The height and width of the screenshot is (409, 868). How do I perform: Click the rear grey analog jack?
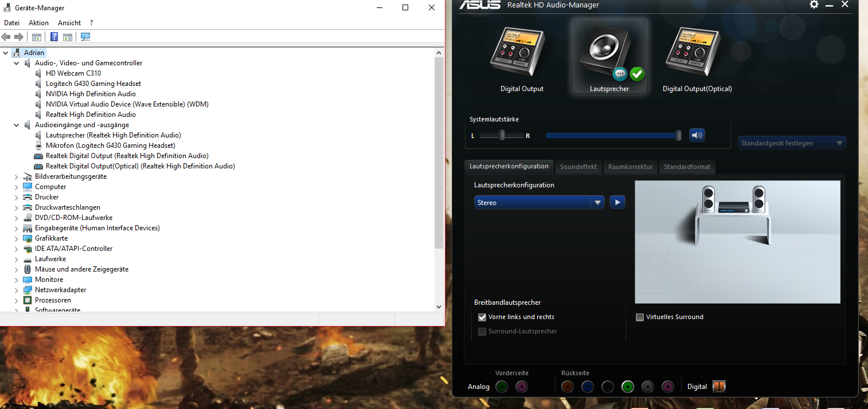[648, 387]
